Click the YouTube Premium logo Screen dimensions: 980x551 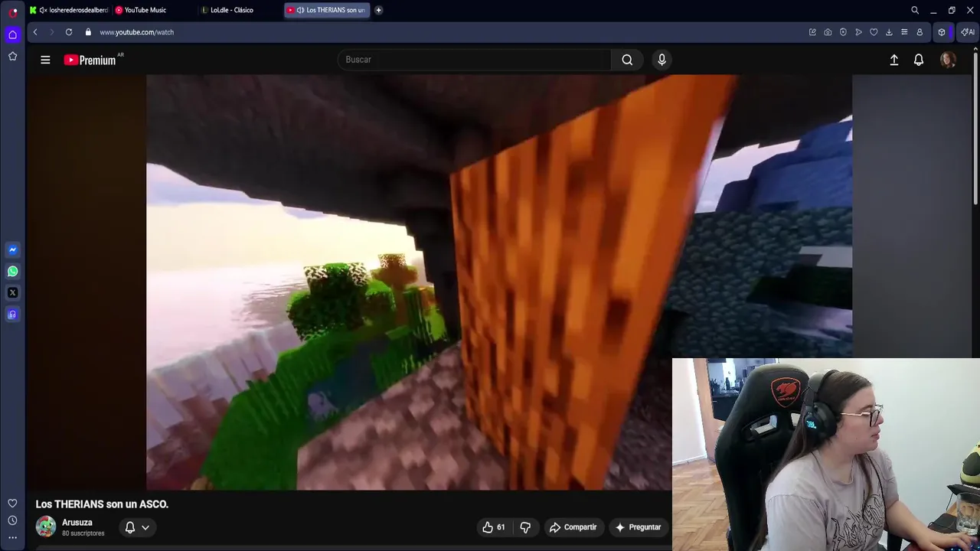(x=90, y=60)
